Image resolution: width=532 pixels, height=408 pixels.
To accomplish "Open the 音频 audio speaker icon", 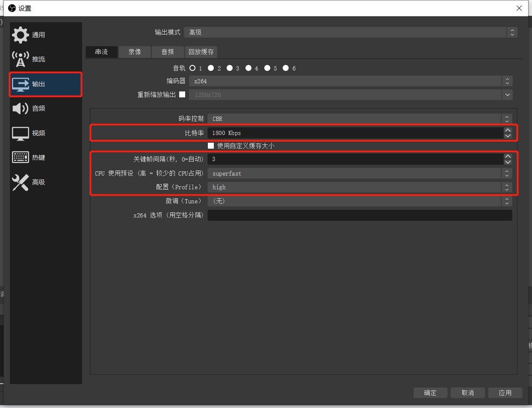I will (20, 108).
